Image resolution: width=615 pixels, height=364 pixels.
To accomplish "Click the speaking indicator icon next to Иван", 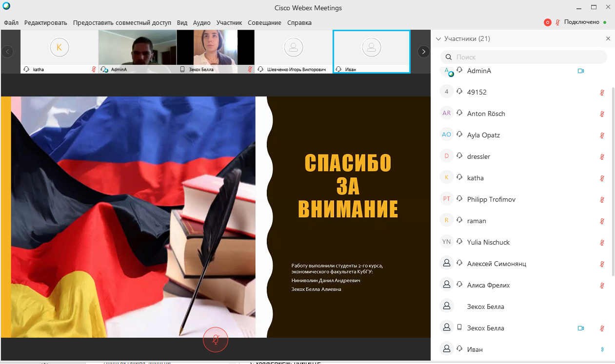I will click(x=602, y=349).
